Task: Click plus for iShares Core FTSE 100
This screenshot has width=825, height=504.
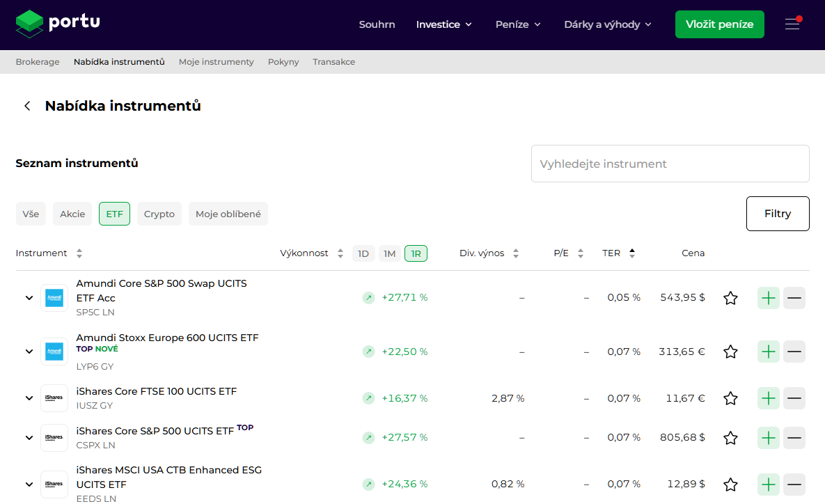Action: (x=768, y=398)
